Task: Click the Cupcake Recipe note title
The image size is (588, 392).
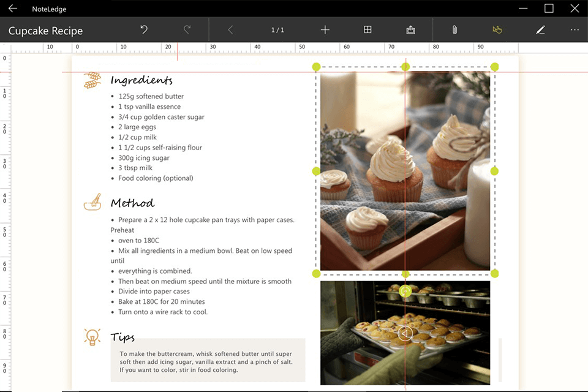Action: pyautogui.click(x=45, y=31)
